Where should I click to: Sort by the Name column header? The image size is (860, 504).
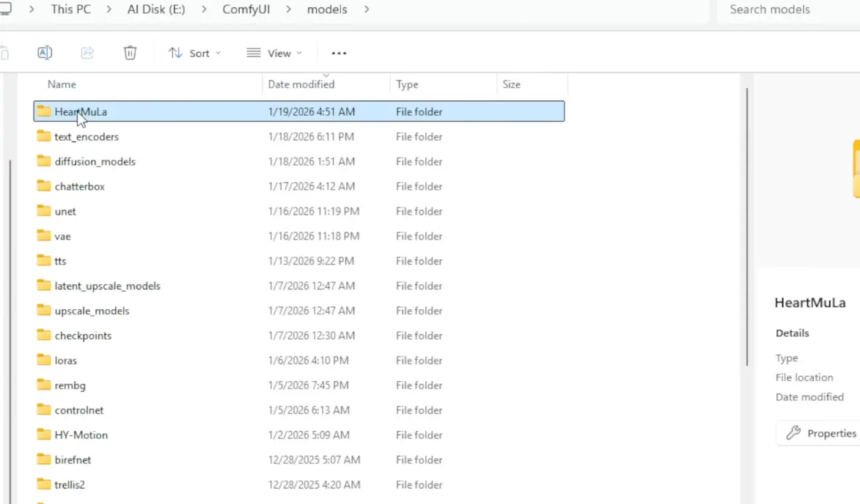[x=62, y=84]
